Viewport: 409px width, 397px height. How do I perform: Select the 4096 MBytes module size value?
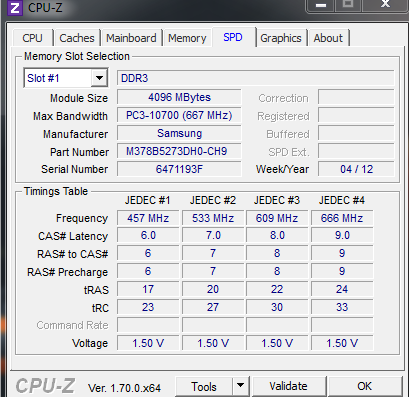point(179,97)
